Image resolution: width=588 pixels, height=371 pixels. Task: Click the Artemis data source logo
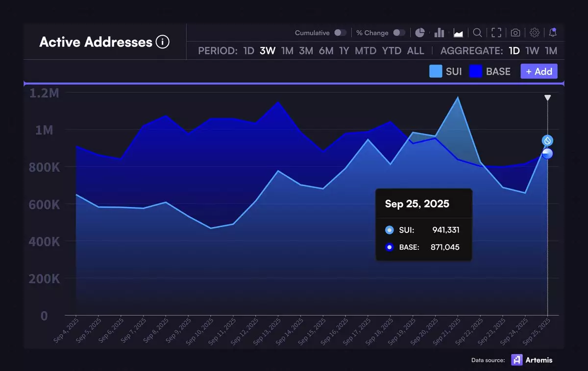coord(517,360)
